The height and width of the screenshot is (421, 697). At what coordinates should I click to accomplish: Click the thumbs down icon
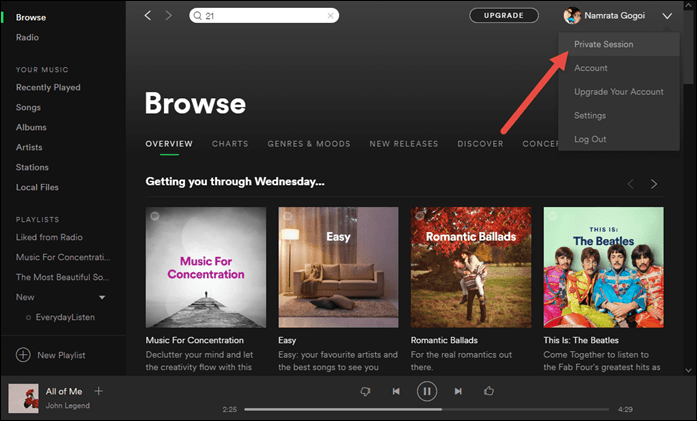365,391
